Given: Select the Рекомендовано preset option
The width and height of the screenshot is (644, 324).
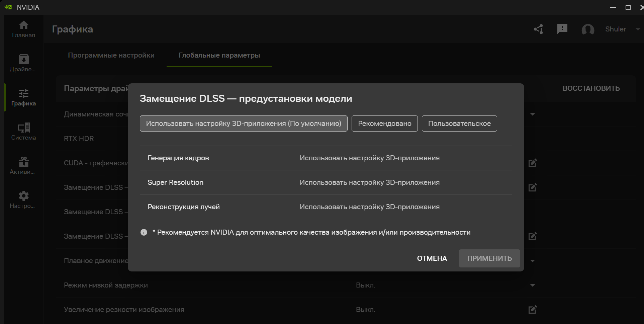Looking at the screenshot, I should [x=384, y=123].
